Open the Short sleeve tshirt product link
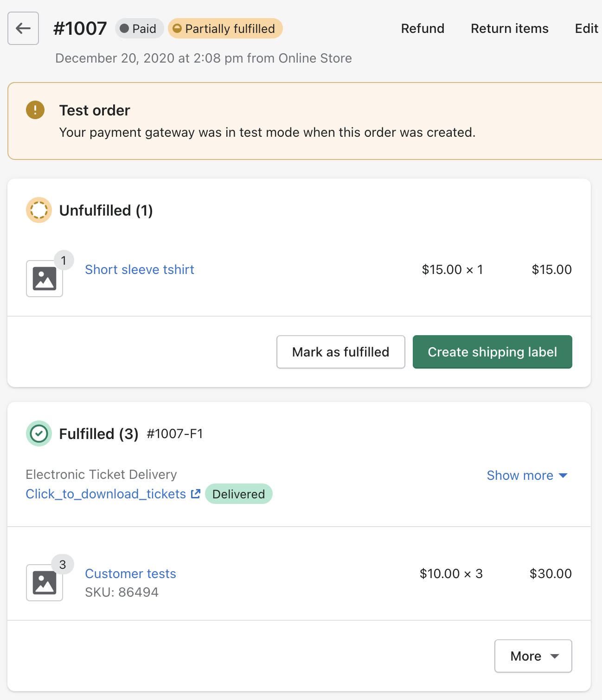The height and width of the screenshot is (700, 602). click(140, 269)
